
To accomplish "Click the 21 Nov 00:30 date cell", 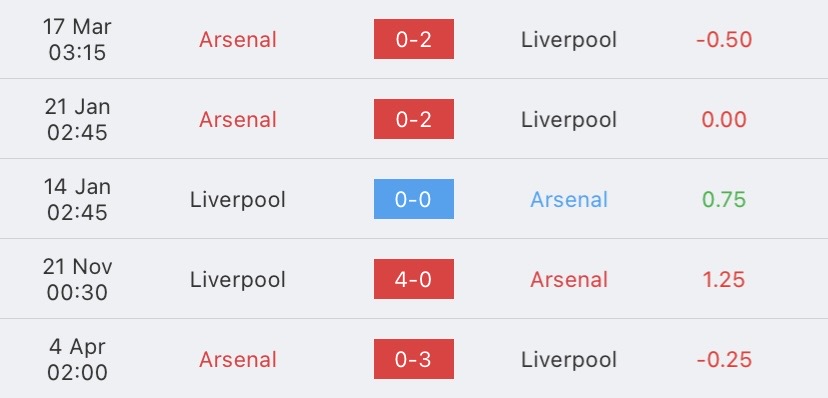I will tap(77, 279).
